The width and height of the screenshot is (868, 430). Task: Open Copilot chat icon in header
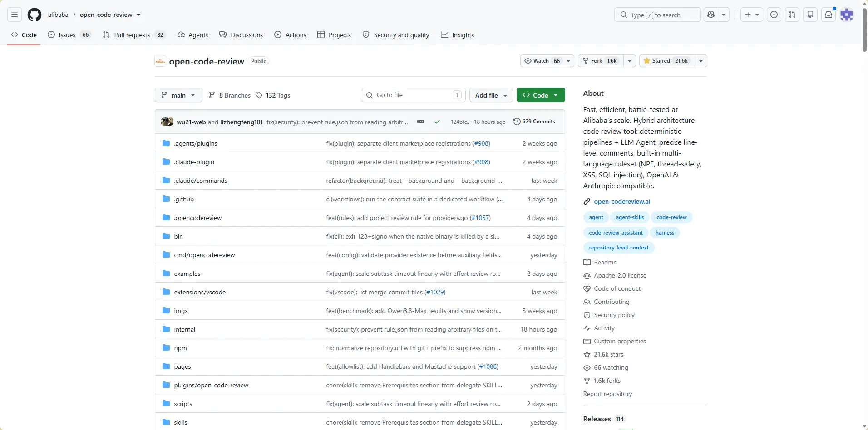[711, 15]
